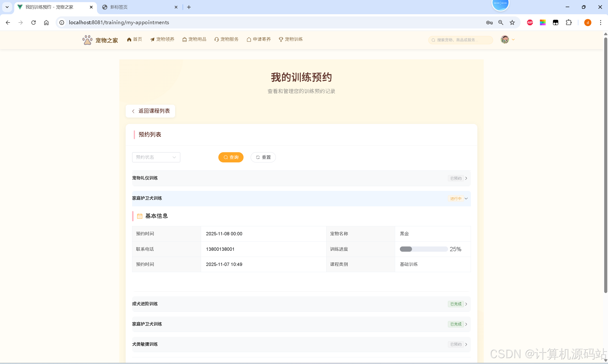Click the address bar URL
This screenshot has width=608, height=364.
point(119,23)
